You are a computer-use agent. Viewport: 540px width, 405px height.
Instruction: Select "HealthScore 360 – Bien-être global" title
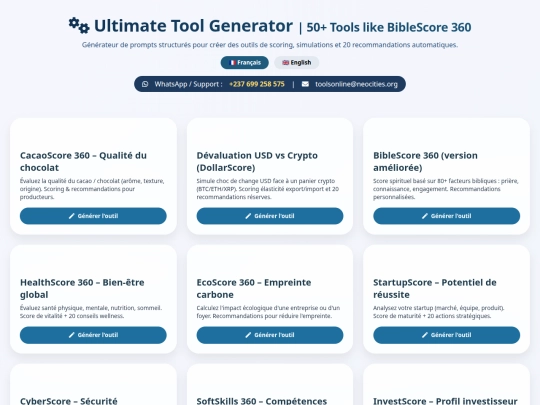(82, 289)
